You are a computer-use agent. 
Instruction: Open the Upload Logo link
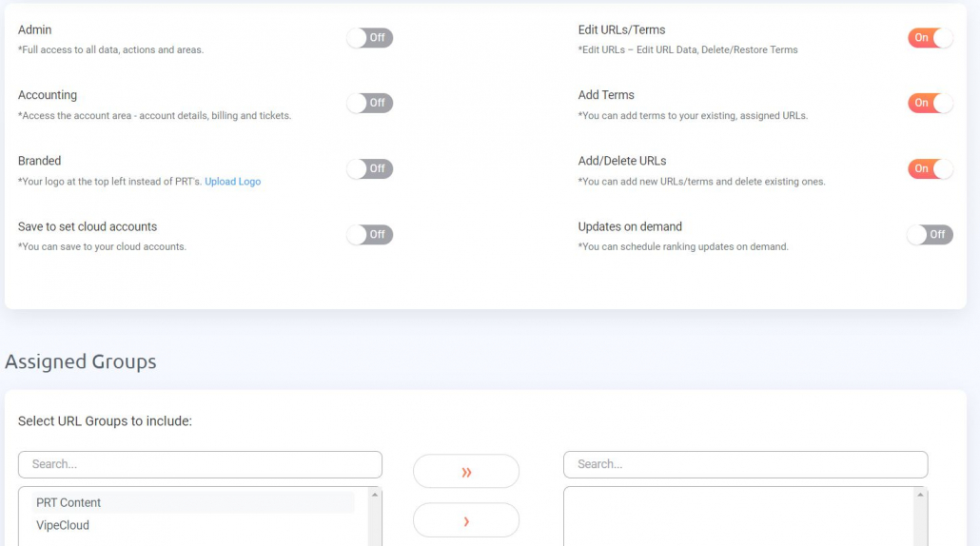coord(232,182)
